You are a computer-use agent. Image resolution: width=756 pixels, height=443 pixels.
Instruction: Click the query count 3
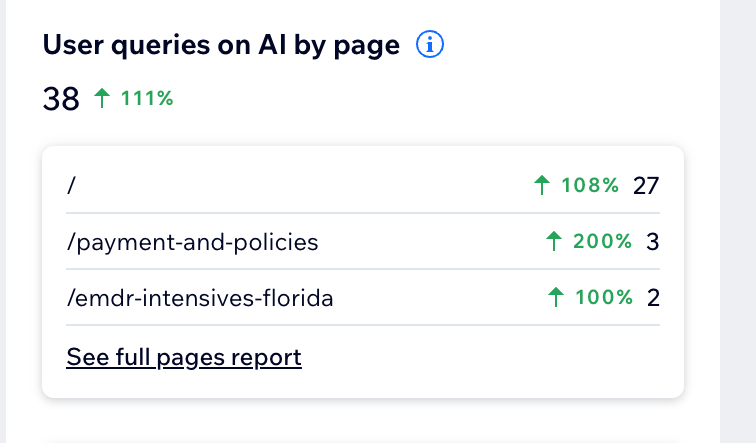pyautogui.click(x=652, y=242)
